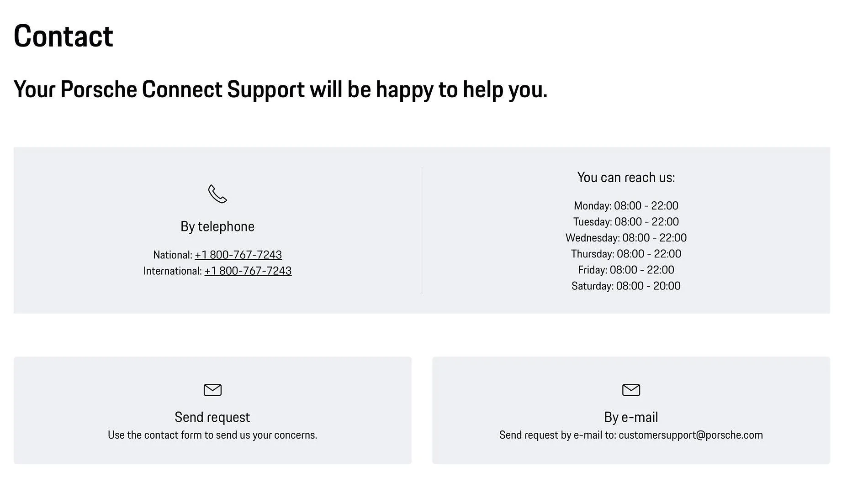
Task: Click the Porsche Connect Support subheading
Action: coord(281,89)
